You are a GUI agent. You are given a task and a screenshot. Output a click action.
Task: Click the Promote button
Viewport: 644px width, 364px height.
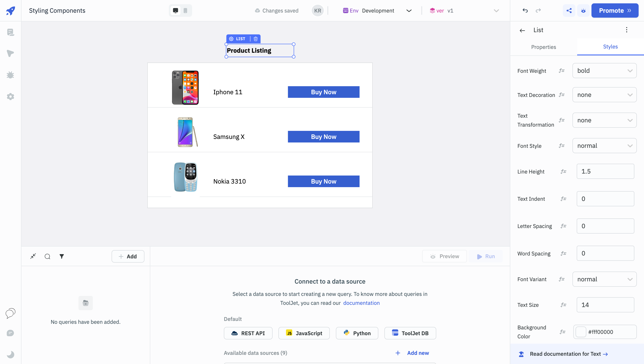click(x=615, y=10)
